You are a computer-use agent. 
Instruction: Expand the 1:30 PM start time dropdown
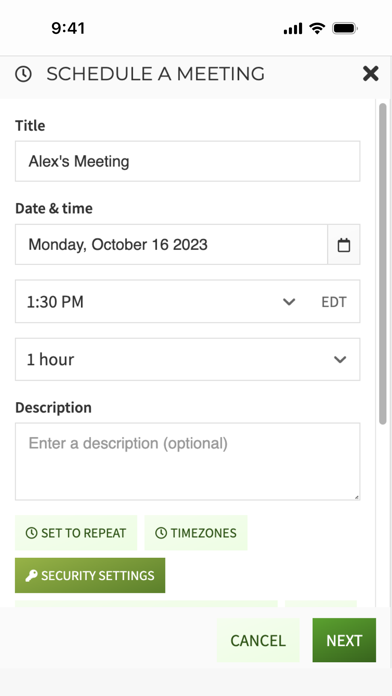[x=289, y=302]
